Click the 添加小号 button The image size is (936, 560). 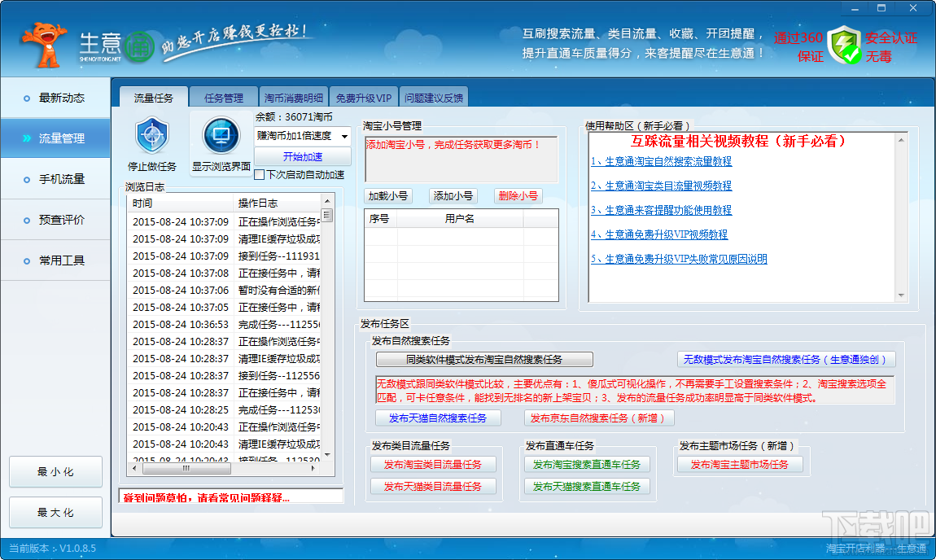coord(453,196)
